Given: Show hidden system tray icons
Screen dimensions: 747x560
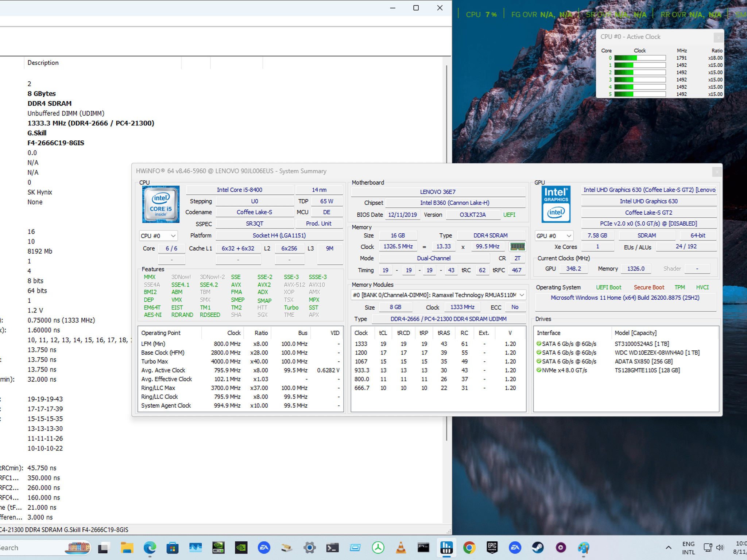Looking at the screenshot, I should pyautogui.click(x=669, y=548).
